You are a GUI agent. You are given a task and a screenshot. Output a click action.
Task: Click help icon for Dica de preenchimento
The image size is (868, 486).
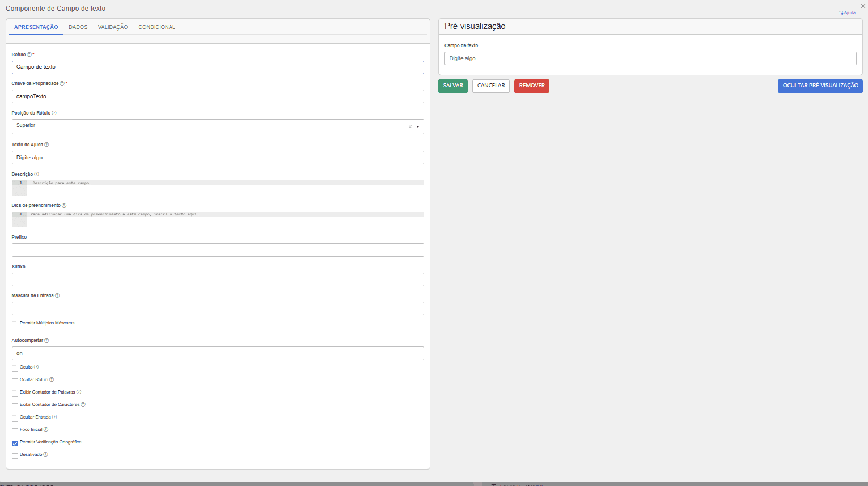(64, 205)
